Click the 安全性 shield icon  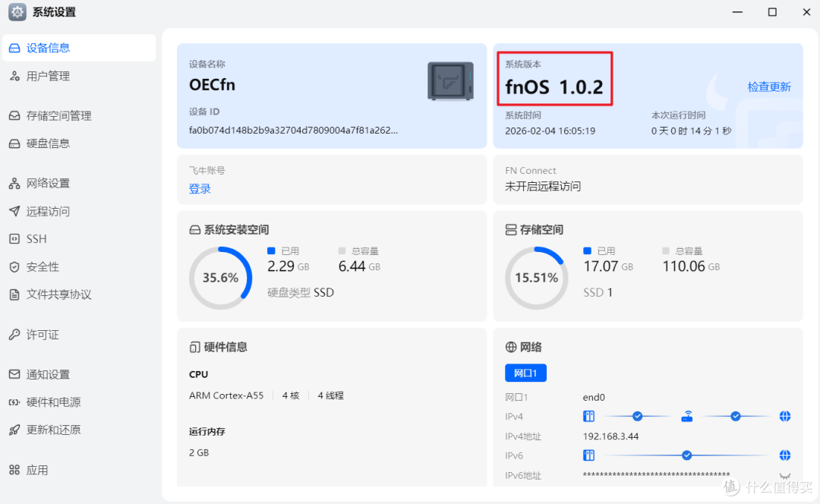14,266
